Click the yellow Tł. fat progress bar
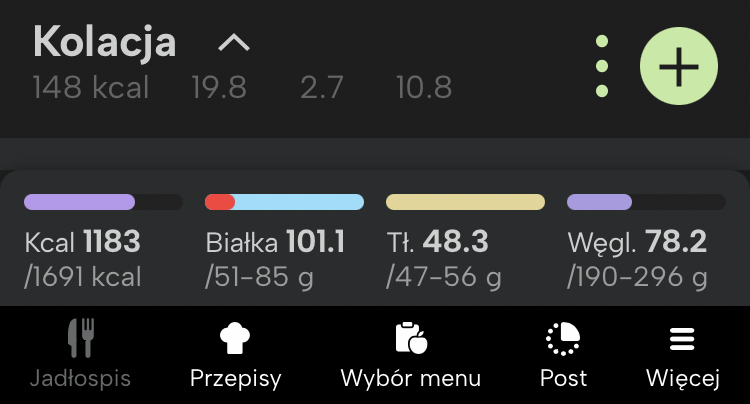Viewport: 750px width, 404px height. [465, 202]
